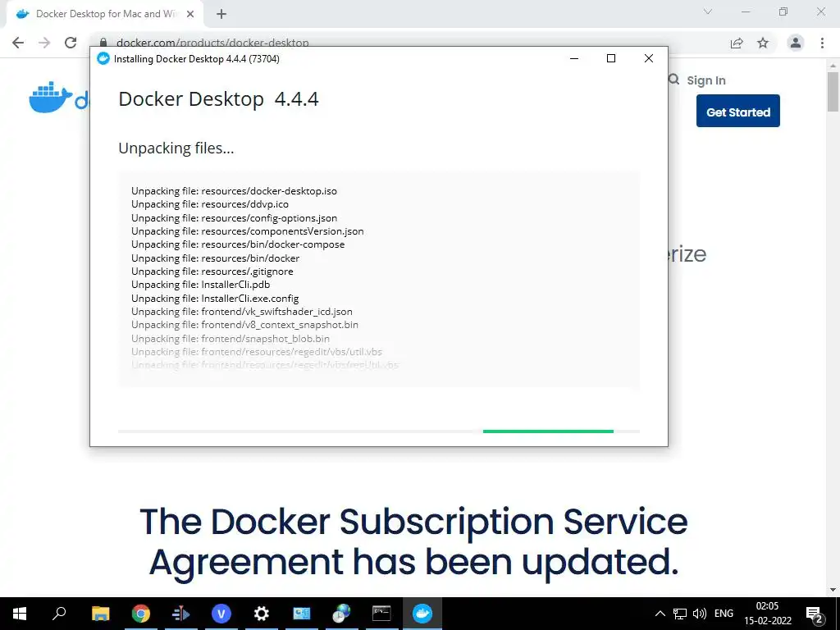Show hidden system tray icons
The image size is (840, 630).
point(660,614)
